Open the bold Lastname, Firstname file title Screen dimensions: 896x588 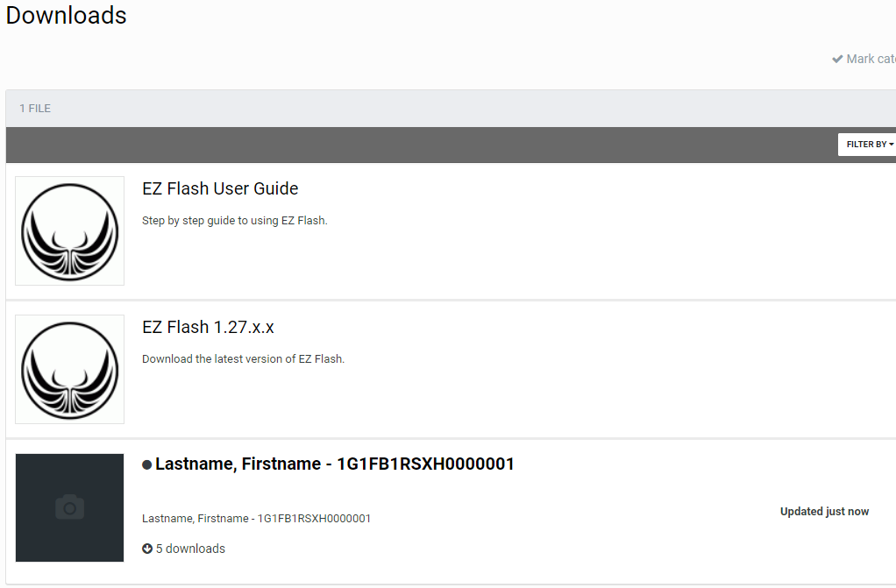tap(334, 464)
